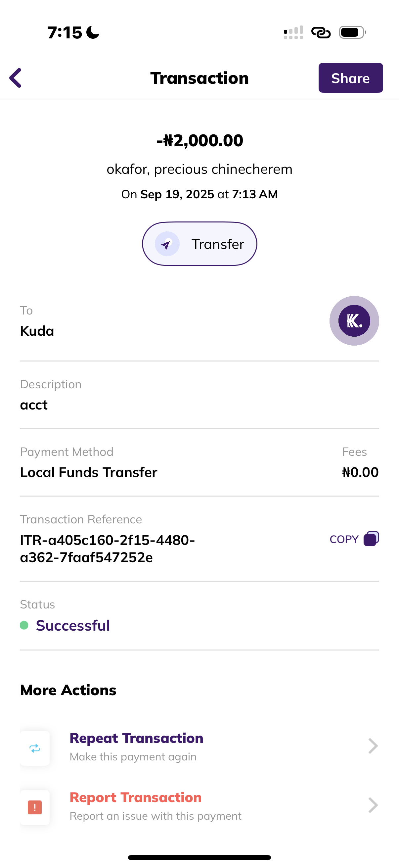Tap the hotspot link status icon
This screenshot has height=868, width=399.
pos(321,33)
